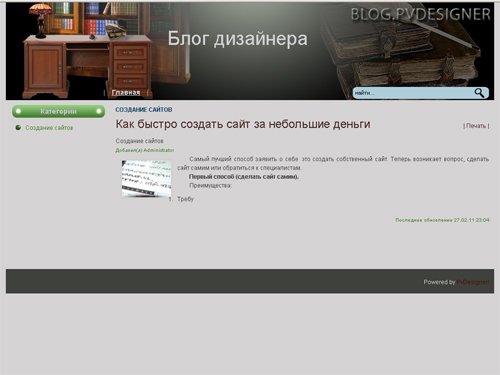
Task: Click the Administrator author line
Action: [x=145, y=150]
